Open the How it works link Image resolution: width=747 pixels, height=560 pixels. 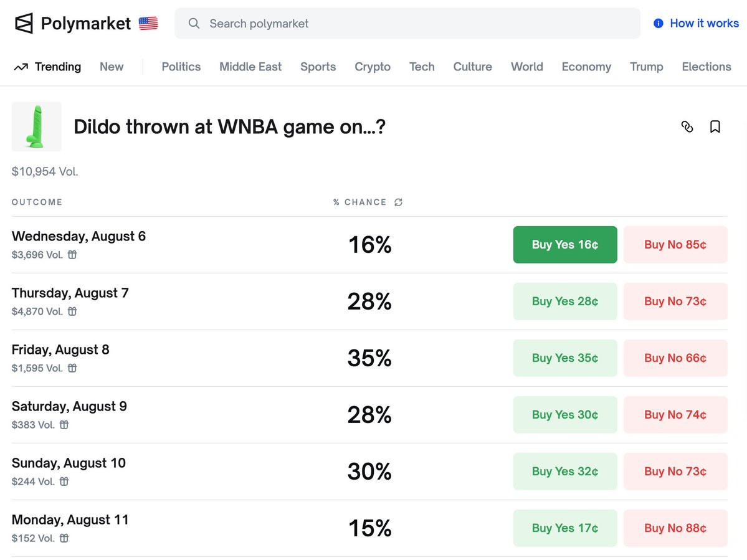(x=704, y=23)
